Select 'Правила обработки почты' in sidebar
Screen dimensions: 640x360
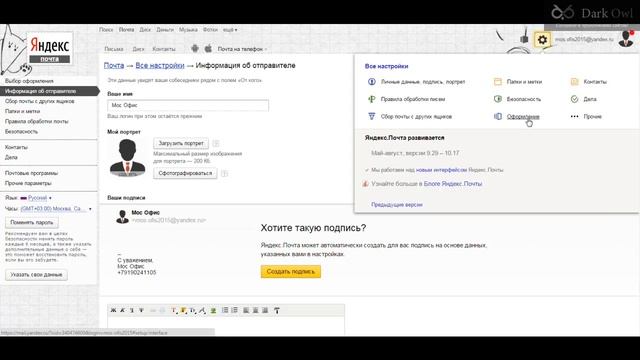point(36,121)
